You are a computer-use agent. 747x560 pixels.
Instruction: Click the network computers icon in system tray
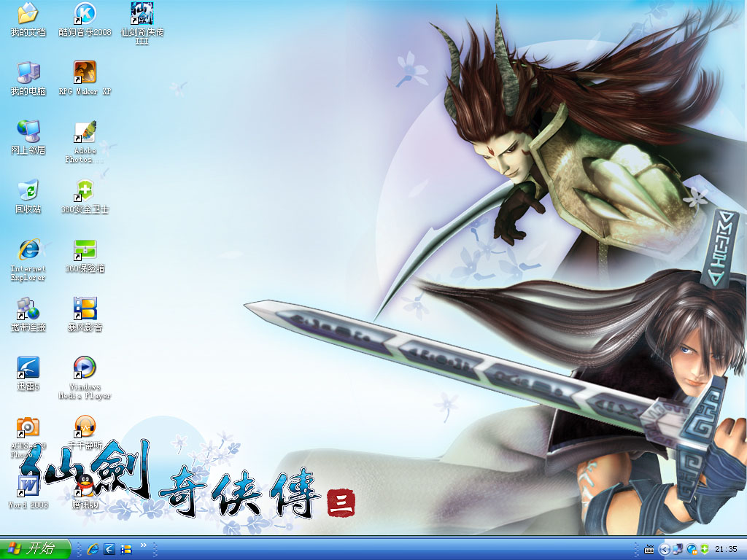pyautogui.click(x=678, y=550)
